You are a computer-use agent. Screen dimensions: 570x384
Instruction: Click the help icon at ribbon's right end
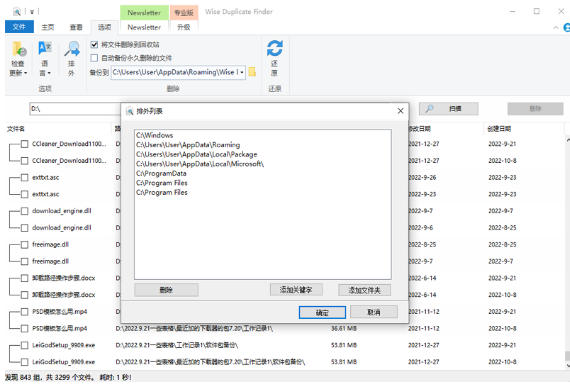click(x=566, y=28)
